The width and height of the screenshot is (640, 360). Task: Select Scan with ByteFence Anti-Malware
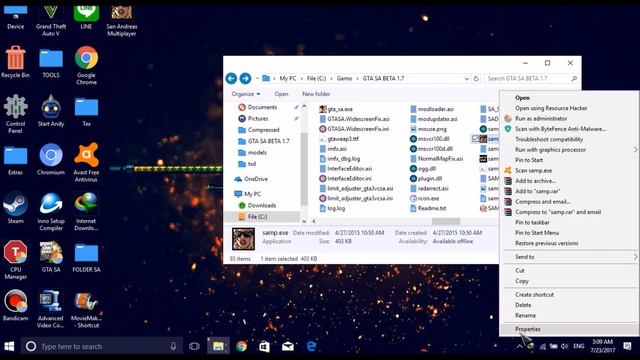pyautogui.click(x=560, y=129)
